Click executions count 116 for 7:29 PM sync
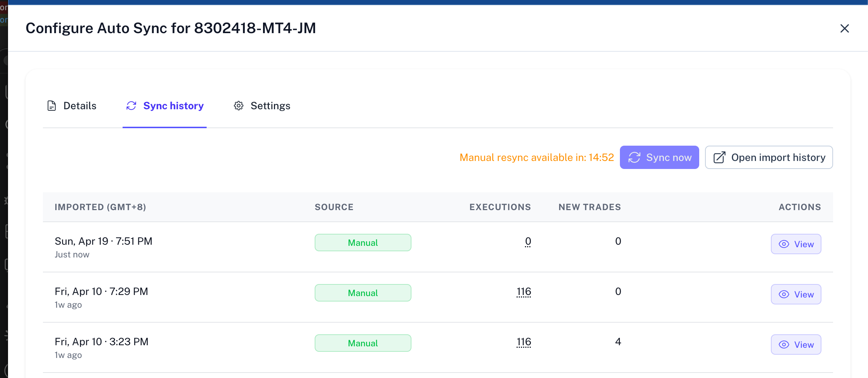 (523, 292)
